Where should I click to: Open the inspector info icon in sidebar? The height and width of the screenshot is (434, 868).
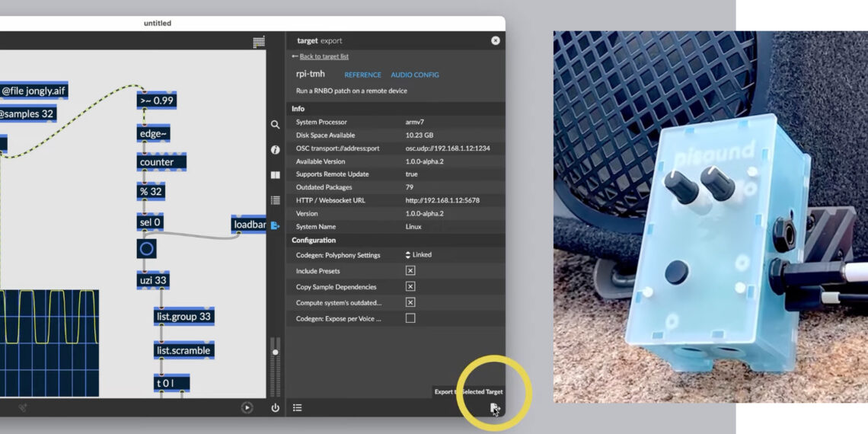coord(276,150)
